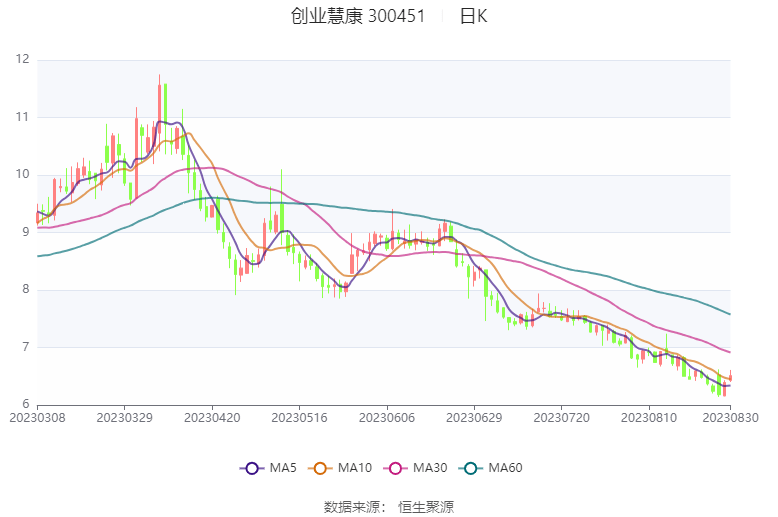Click the 9 price label on the y-axis
Image resolution: width=778 pixels, height=517 pixels.
(26, 233)
